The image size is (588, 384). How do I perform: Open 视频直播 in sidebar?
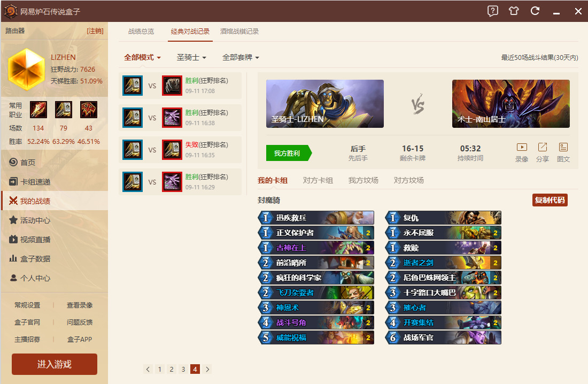[x=55, y=240]
